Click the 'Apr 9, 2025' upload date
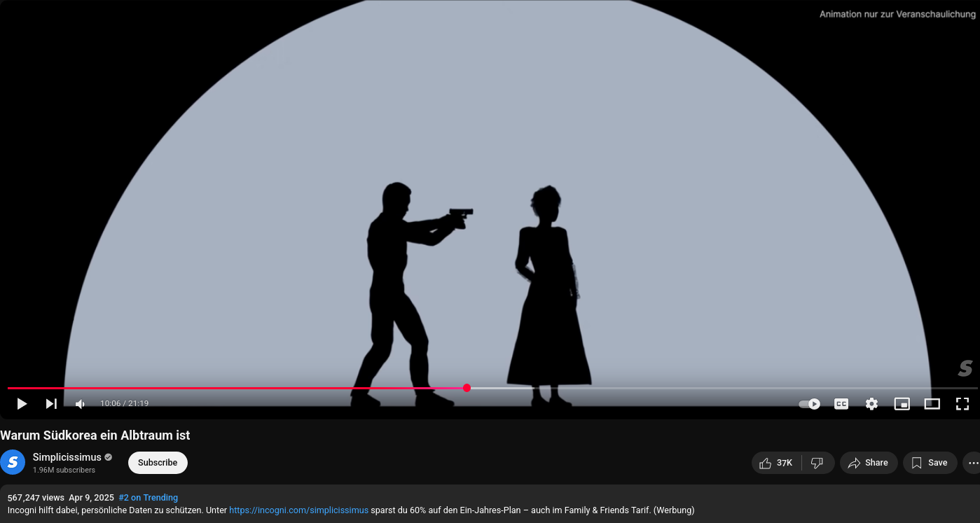Image resolution: width=980 pixels, height=523 pixels. (91, 498)
